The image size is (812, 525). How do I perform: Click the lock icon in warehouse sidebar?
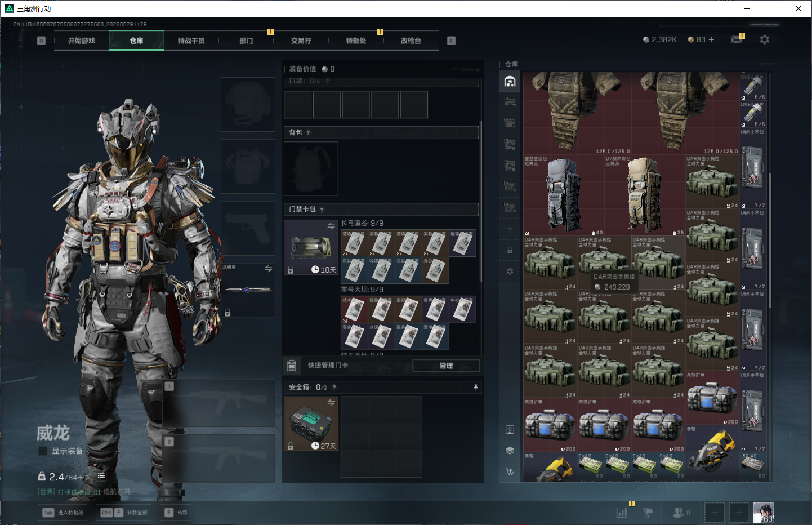tap(510, 250)
